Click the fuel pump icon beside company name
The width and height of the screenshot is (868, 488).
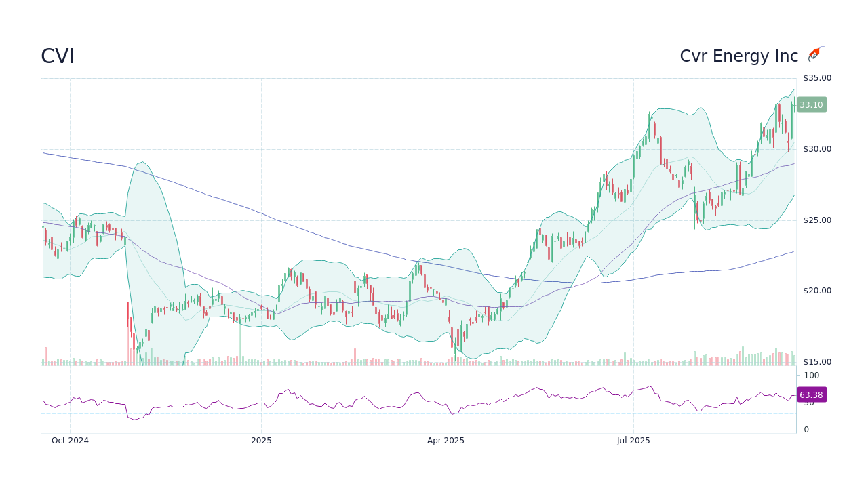[815, 52]
